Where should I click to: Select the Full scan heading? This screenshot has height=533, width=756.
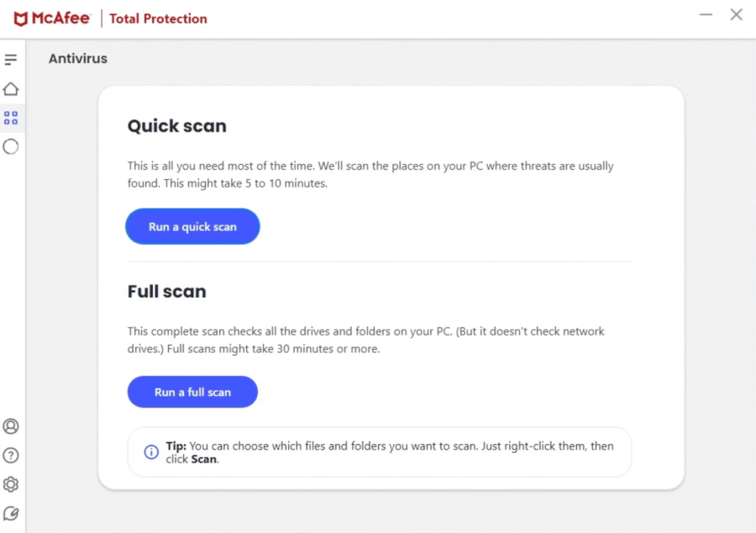point(166,292)
